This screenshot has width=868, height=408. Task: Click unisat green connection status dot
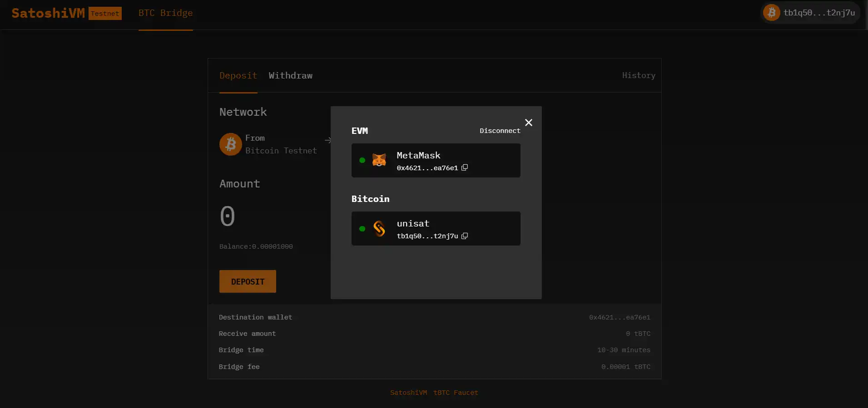point(362,229)
